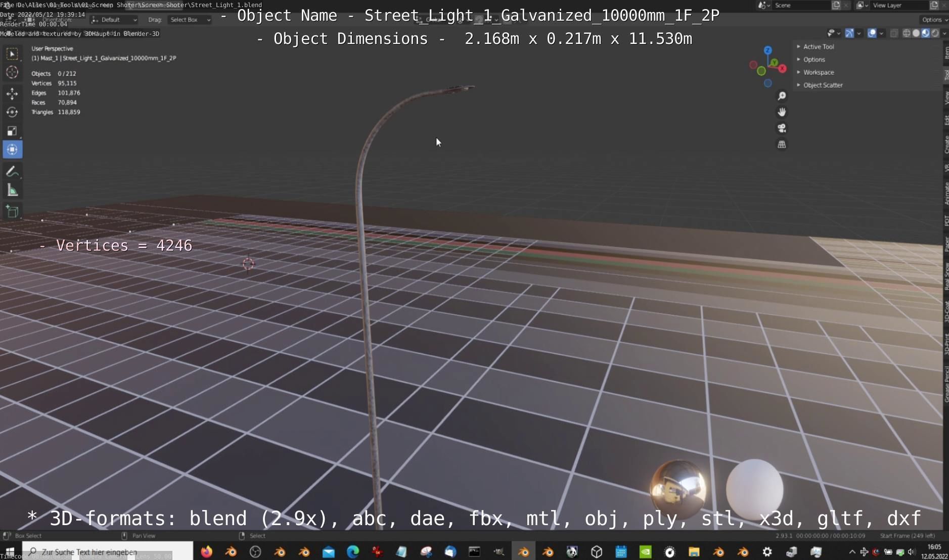Open the Orientation Default dropdown
Screen dimensions: 949x560
114,20
